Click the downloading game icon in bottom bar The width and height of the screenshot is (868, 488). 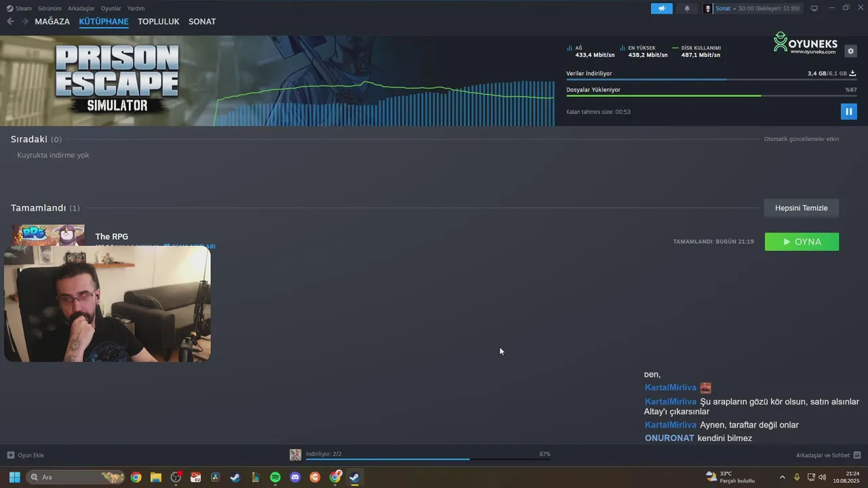coord(296,455)
